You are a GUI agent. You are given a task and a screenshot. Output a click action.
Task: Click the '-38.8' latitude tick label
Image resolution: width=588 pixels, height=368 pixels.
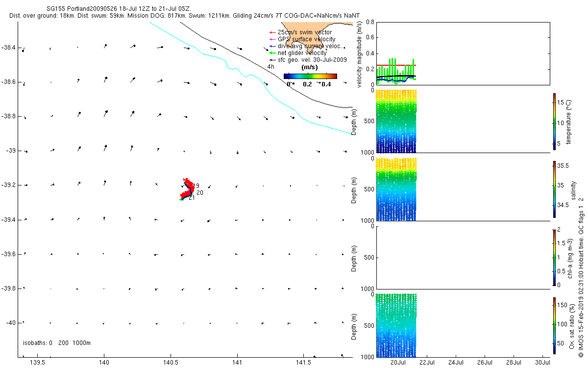tap(9, 116)
